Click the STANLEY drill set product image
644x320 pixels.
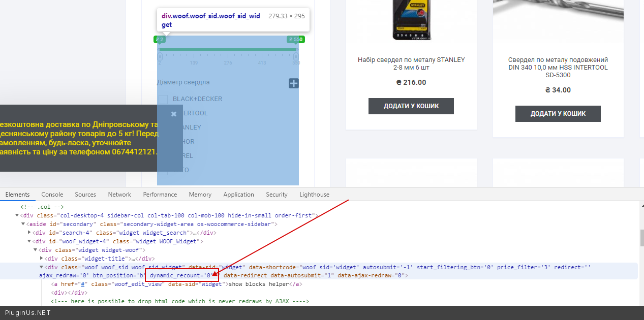coord(411,20)
